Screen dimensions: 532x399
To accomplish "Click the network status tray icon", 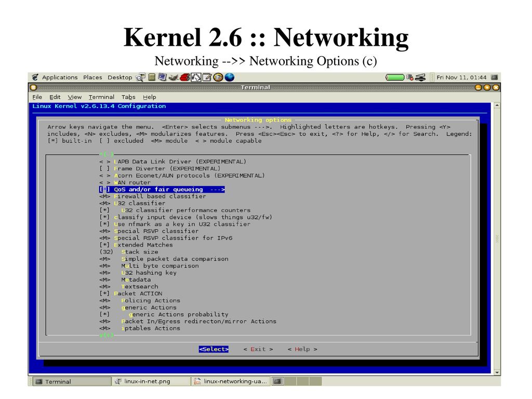I will [421, 77].
